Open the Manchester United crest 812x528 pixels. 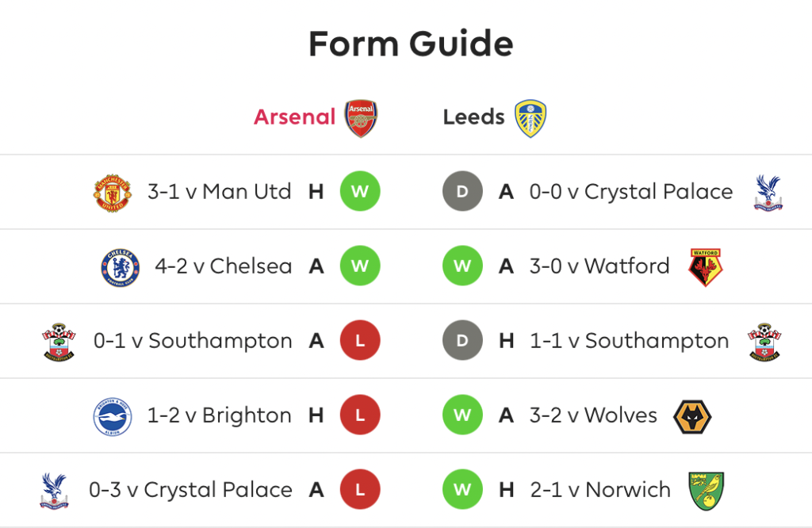coord(113,193)
